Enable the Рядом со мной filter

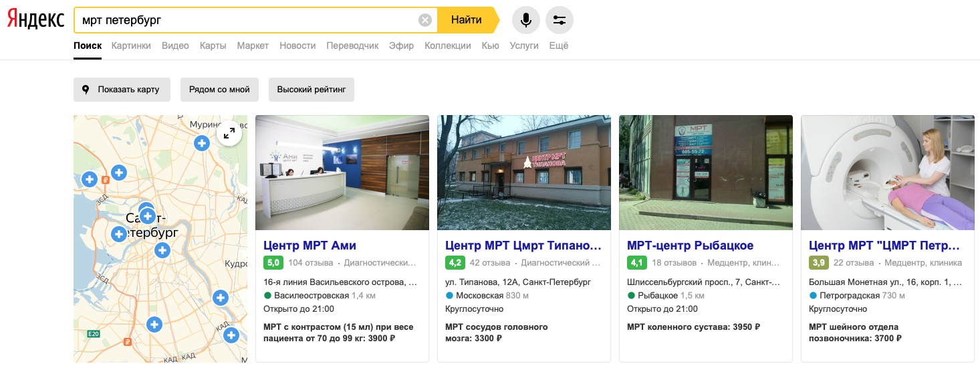[x=219, y=90]
